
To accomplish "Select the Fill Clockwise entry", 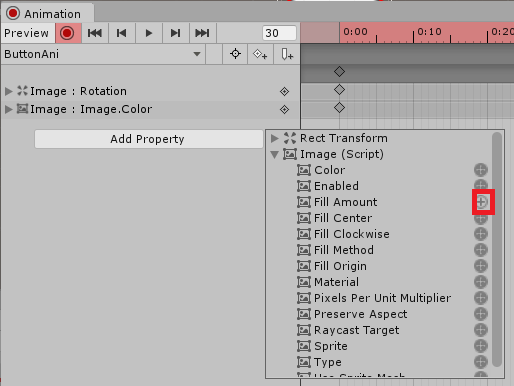I will [x=352, y=234].
